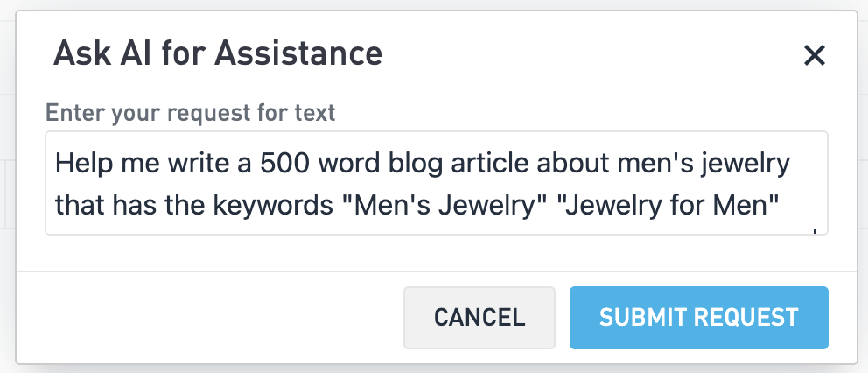Set cursor at the word "article"

pos(496,164)
